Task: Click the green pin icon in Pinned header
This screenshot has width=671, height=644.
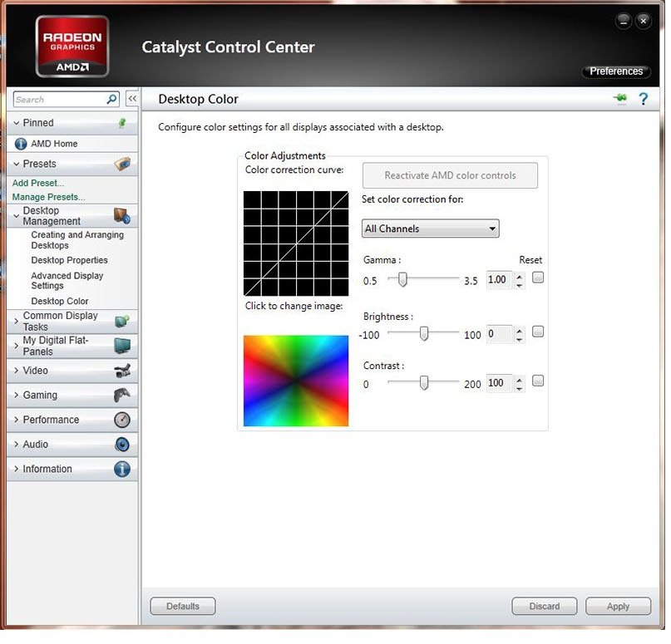Action: (122, 124)
